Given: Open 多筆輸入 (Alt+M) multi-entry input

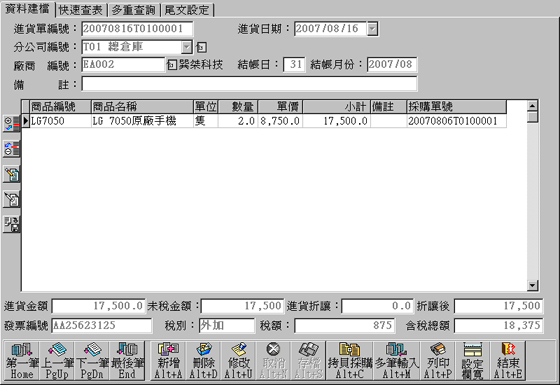Looking at the screenshot, I should tap(397, 360).
